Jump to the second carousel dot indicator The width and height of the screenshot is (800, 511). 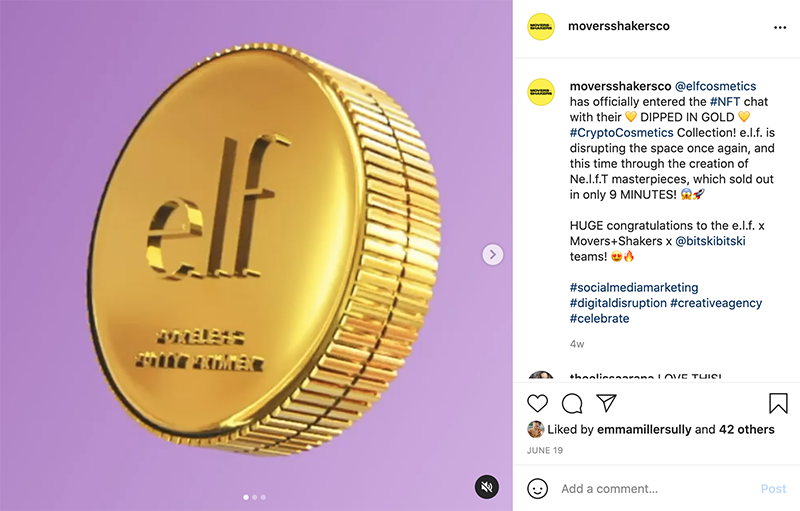[255, 497]
